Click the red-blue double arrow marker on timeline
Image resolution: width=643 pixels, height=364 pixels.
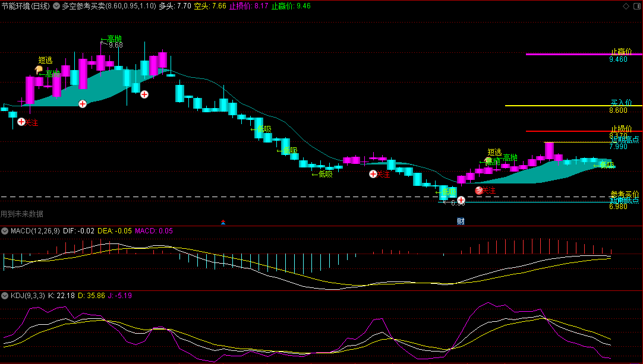[223, 222]
